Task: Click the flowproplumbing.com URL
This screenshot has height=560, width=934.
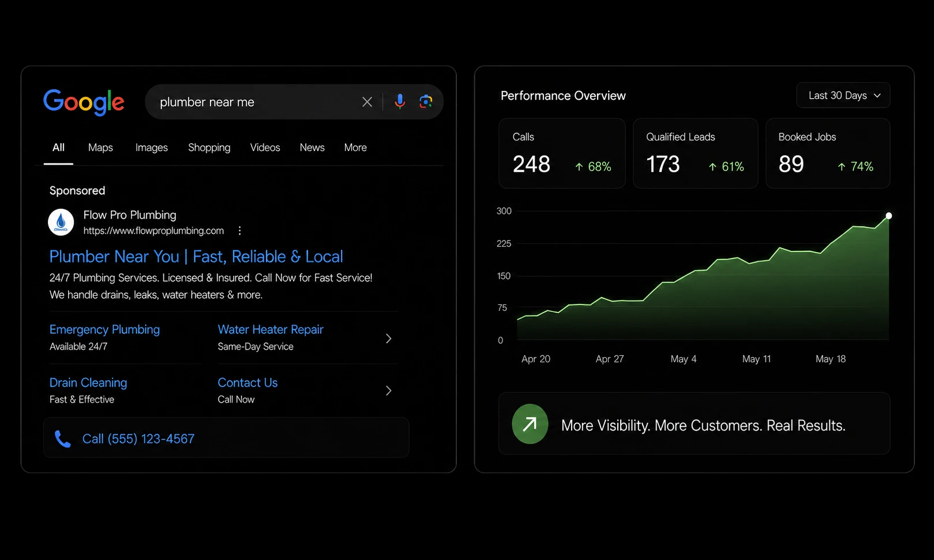Action: (153, 231)
